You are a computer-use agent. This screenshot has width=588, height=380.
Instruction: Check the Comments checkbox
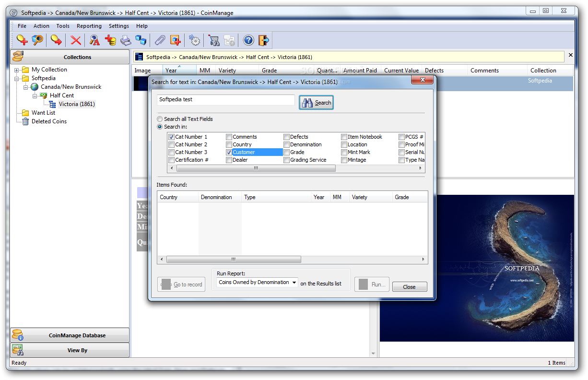229,137
